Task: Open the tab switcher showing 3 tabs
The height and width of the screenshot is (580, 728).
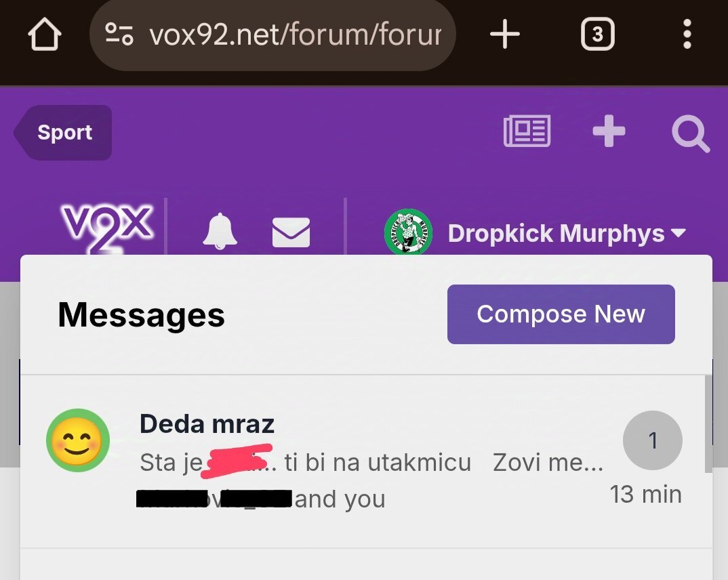Action: (x=598, y=34)
